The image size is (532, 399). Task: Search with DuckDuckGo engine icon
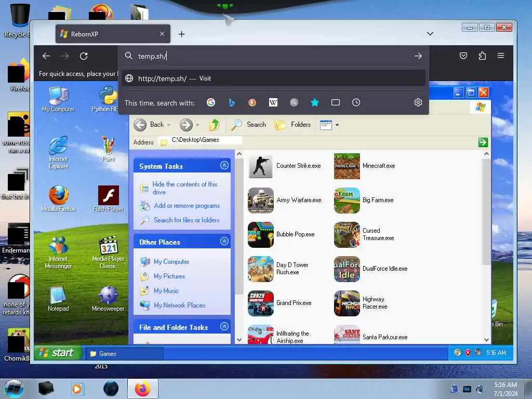pyautogui.click(x=252, y=102)
